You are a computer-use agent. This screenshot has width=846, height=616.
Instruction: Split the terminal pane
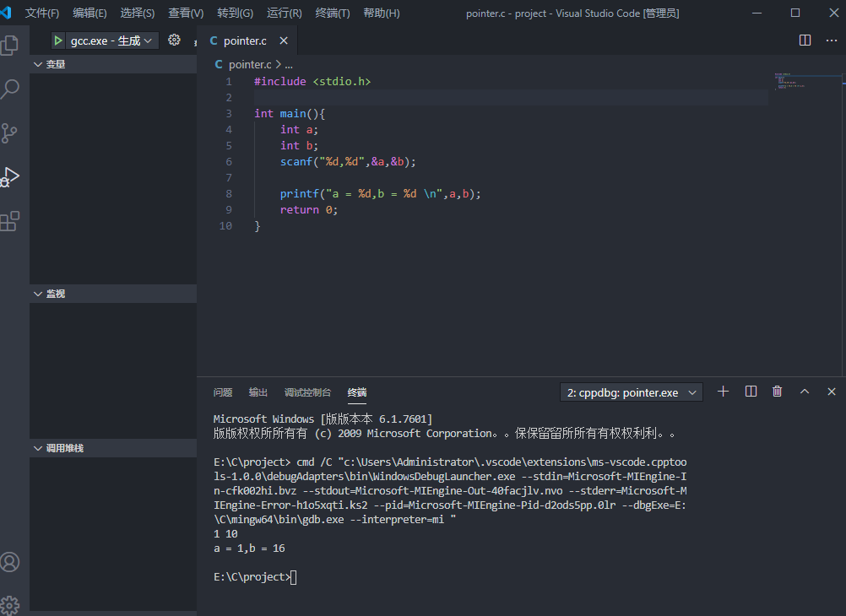(751, 392)
